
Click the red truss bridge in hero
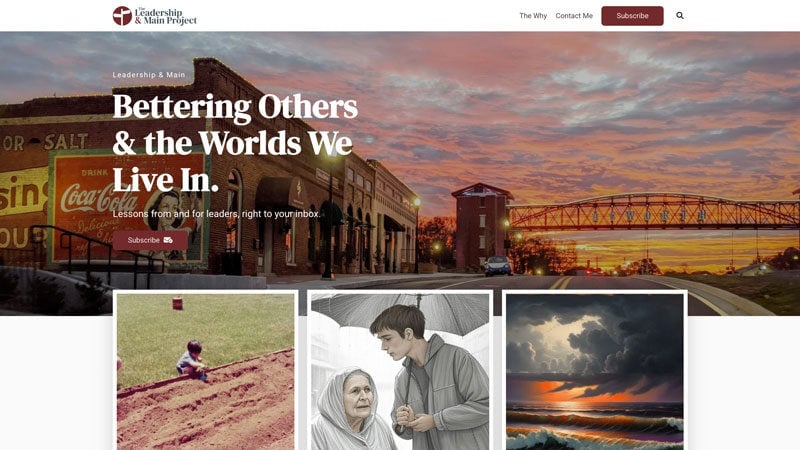point(653,211)
